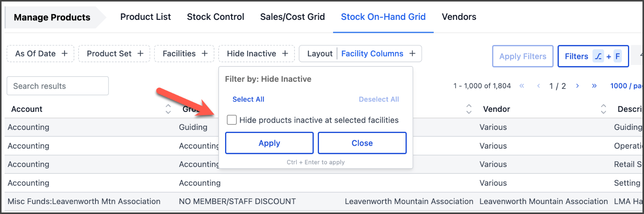The image size is (644, 214).
Task: Go to first page double-chevron icon
Action: pos(522,86)
